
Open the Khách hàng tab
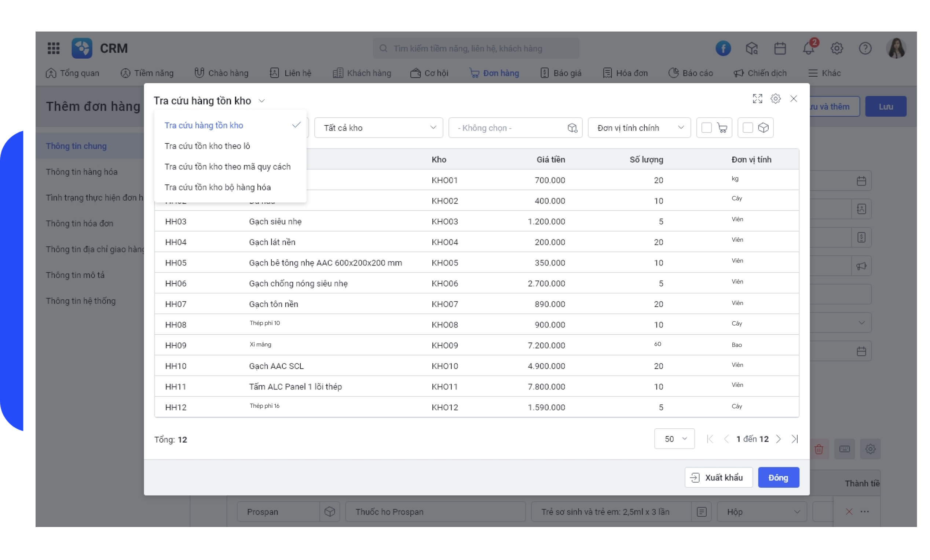(362, 73)
